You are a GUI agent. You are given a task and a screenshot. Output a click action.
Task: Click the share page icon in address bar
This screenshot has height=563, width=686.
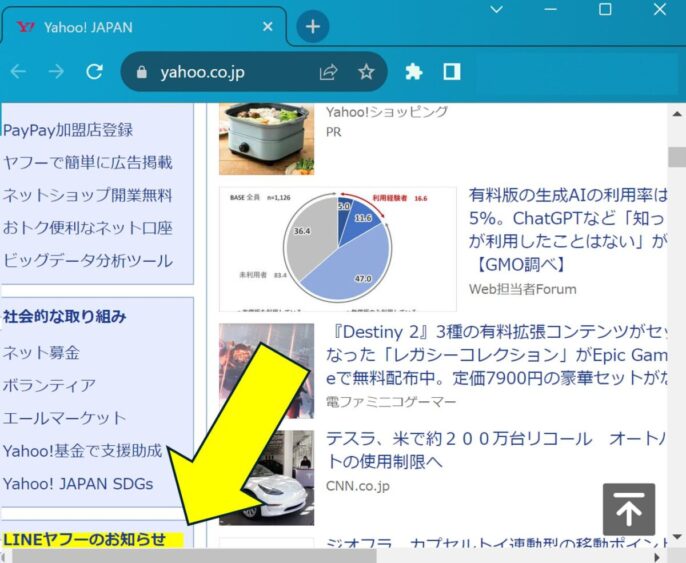point(329,72)
